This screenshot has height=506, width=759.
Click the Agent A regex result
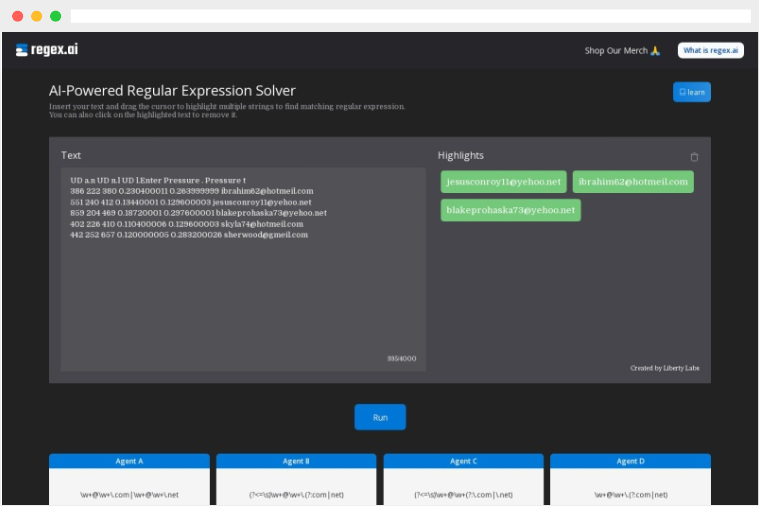[129, 495]
